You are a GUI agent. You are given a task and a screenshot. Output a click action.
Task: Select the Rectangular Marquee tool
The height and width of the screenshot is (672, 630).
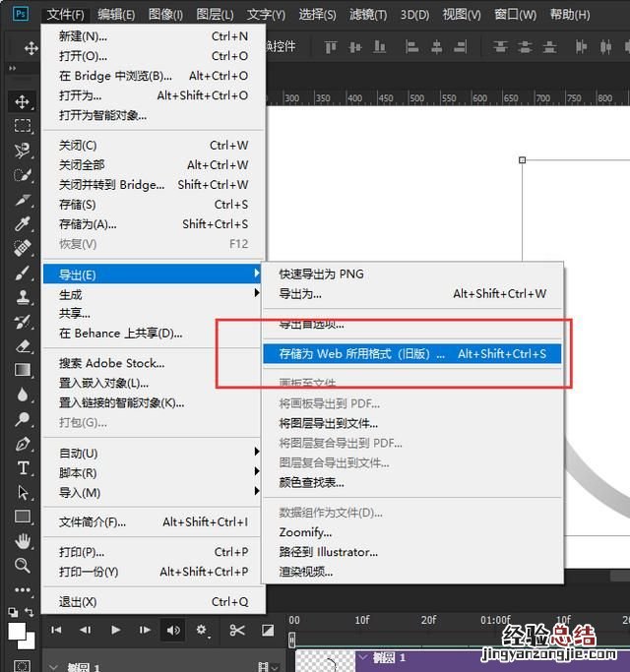(23, 126)
